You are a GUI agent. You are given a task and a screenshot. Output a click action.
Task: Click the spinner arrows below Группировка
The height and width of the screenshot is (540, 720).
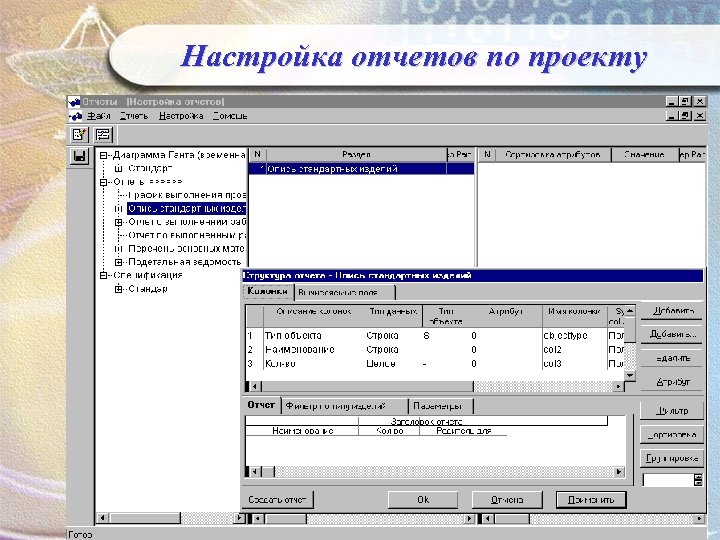coord(698,480)
